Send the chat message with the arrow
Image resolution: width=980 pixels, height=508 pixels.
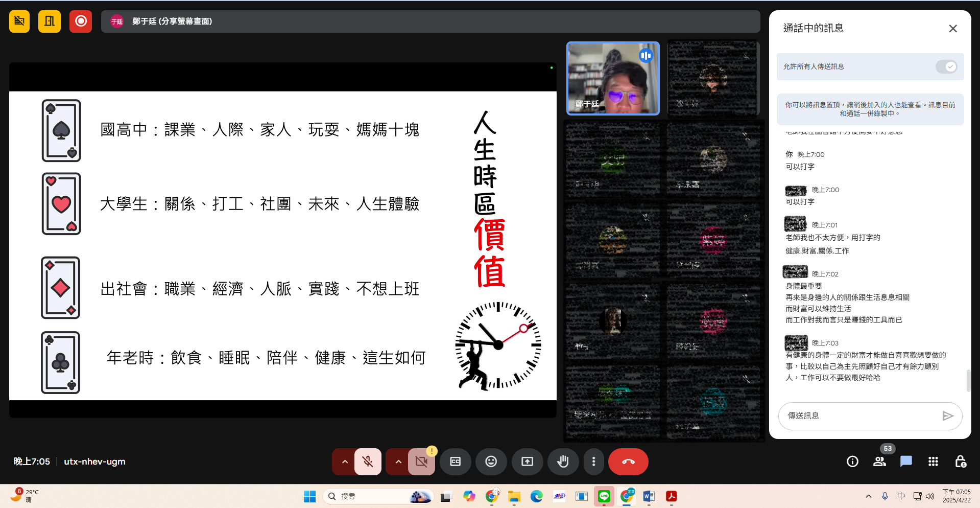tap(948, 416)
